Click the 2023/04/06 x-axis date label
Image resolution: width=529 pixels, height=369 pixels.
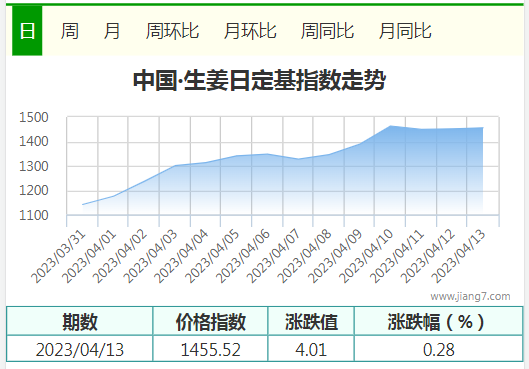[243, 256]
